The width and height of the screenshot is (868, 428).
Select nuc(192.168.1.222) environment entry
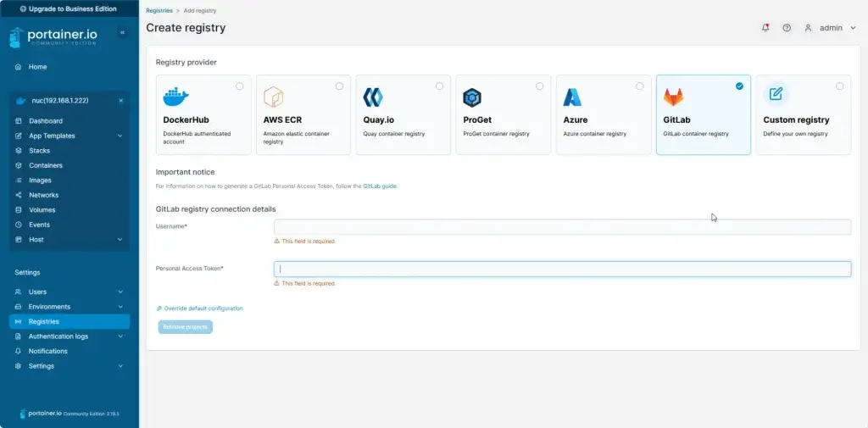(61, 101)
